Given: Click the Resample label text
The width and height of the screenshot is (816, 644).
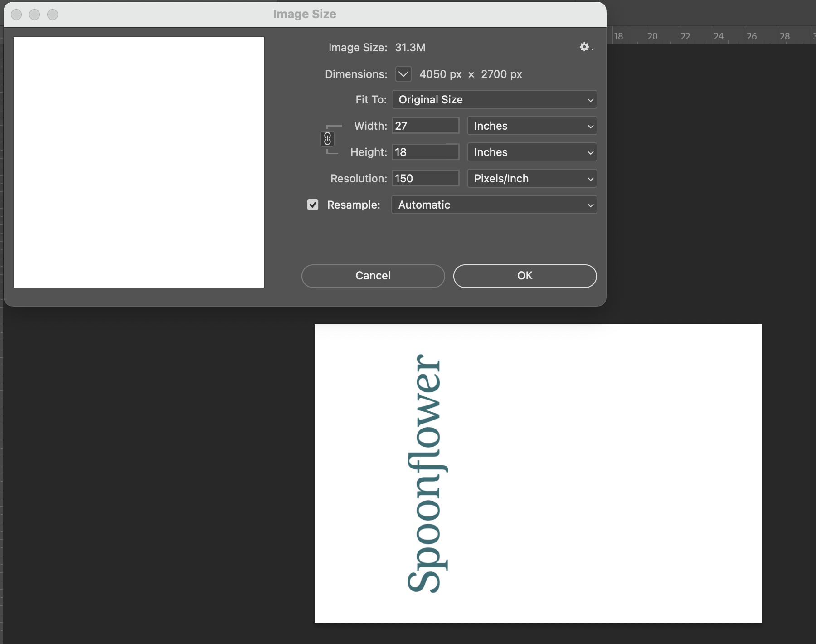Looking at the screenshot, I should [354, 205].
